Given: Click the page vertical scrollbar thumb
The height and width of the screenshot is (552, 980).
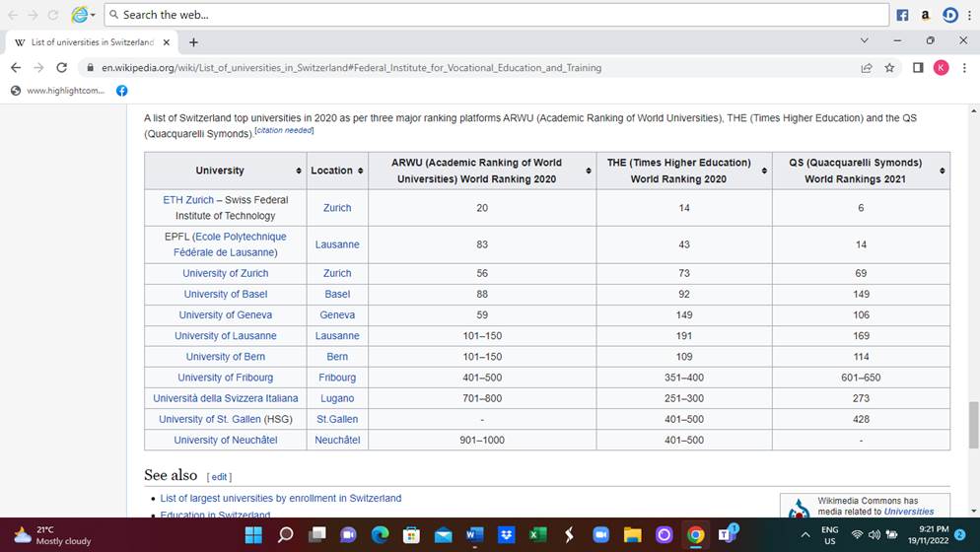Looking at the screenshot, I should (x=974, y=425).
